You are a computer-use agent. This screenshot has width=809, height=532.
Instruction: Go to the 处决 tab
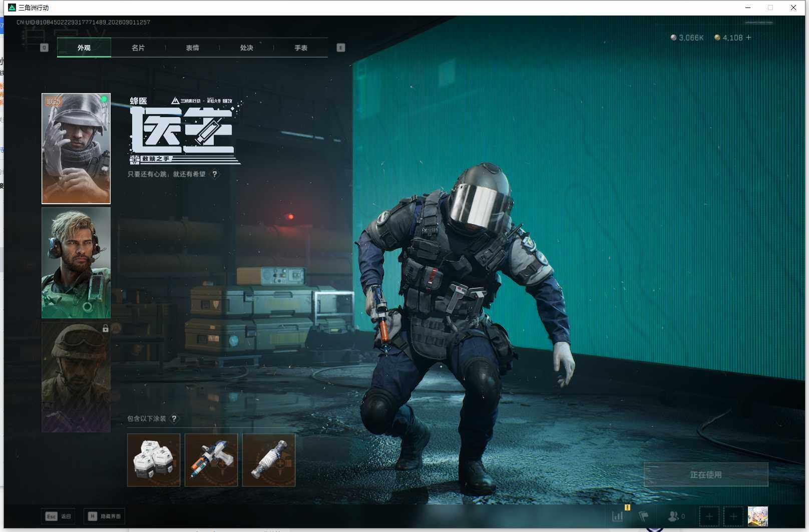pos(246,48)
